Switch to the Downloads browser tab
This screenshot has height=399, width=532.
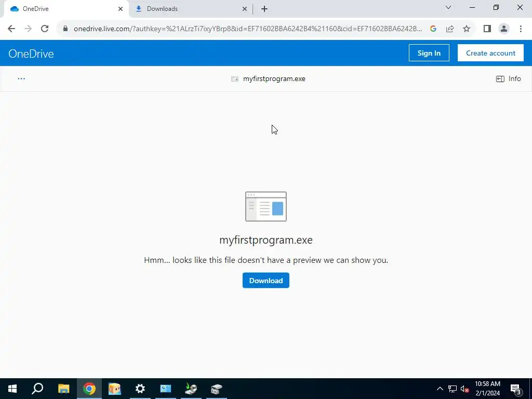pyautogui.click(x=191, y=9)
